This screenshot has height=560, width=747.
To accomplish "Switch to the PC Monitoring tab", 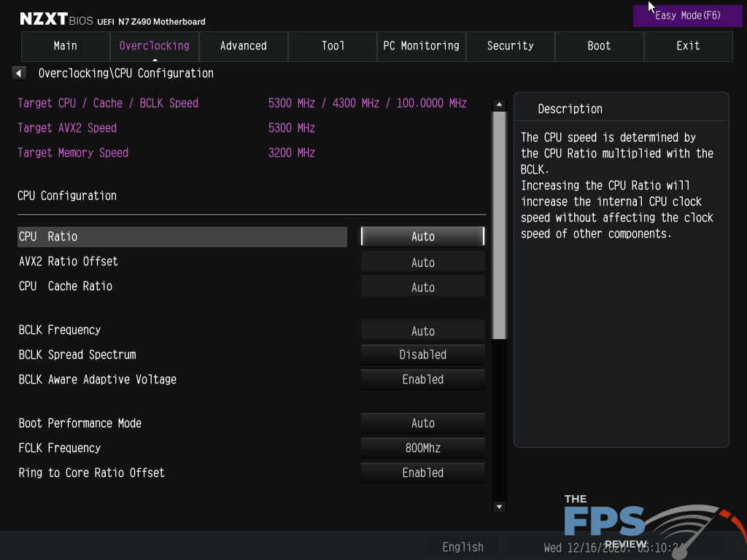I will [x=421, y=45].
